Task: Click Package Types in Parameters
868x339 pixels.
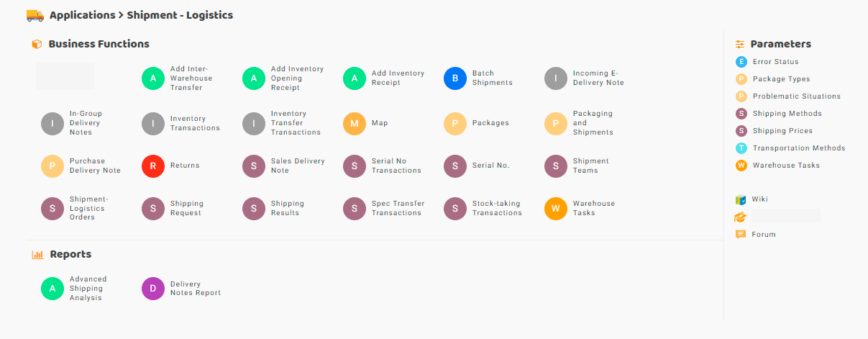Action: point(781,79)
